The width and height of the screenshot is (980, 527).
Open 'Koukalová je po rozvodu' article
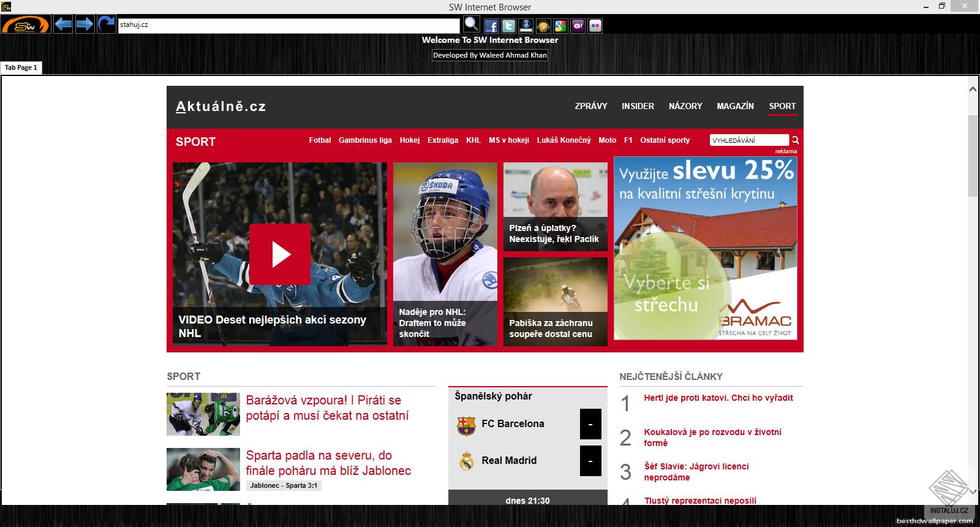pos(712,438)
